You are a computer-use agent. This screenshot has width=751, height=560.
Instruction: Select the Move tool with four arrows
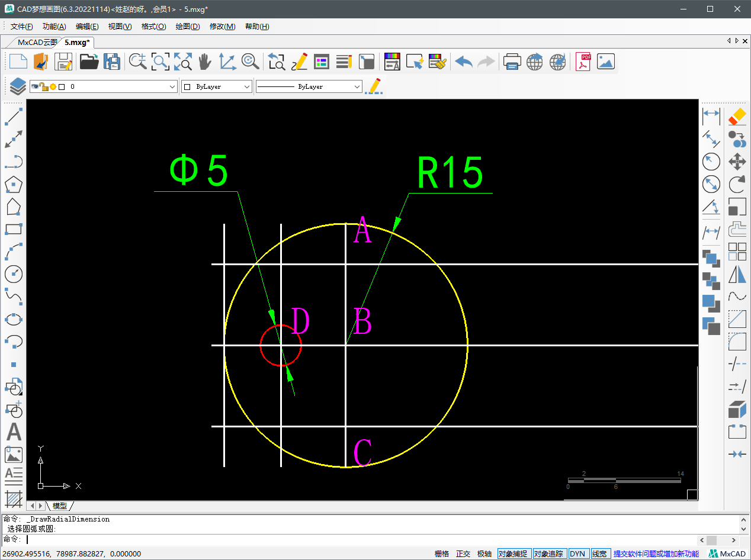(737, 161)
